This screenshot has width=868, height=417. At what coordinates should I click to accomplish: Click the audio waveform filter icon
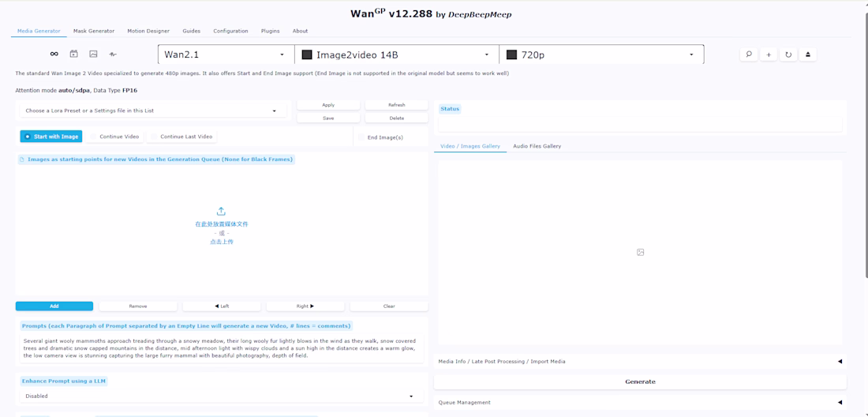click(114, 54)
